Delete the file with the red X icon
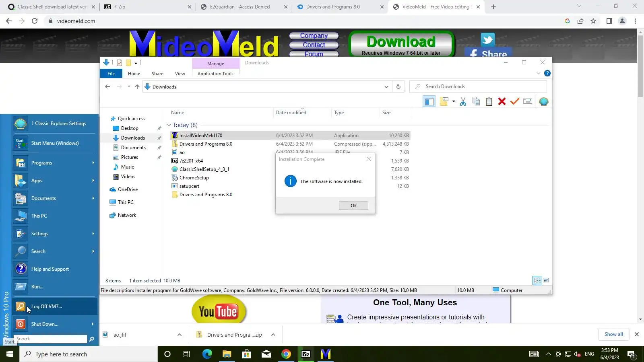The image size is (644, 362). click(x=502, y=102)
